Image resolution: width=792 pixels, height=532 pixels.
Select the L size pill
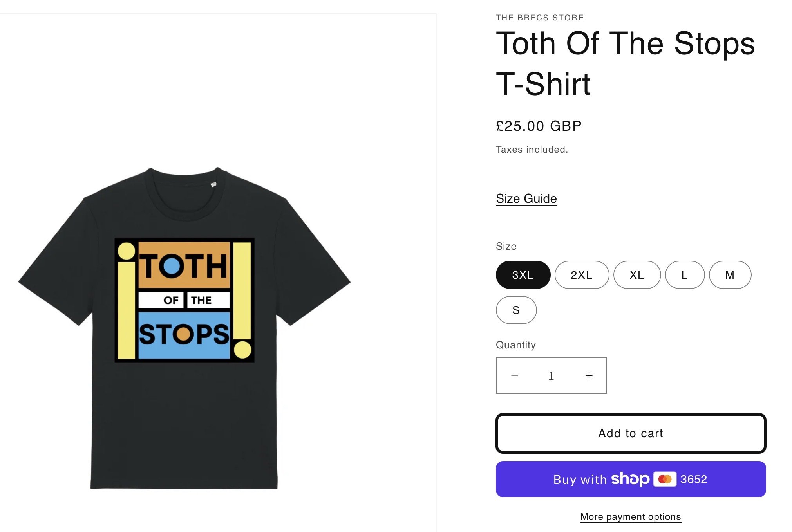tap(685, 275)
